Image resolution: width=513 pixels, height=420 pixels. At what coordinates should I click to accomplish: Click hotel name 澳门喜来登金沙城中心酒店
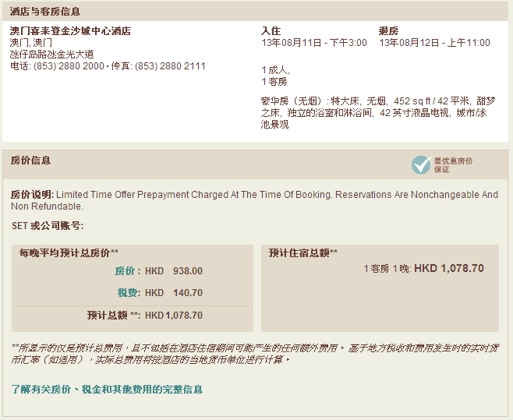[70, 31]
